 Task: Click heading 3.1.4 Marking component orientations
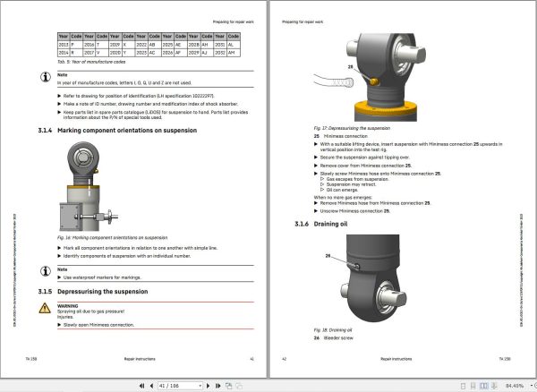pos(117,131)
